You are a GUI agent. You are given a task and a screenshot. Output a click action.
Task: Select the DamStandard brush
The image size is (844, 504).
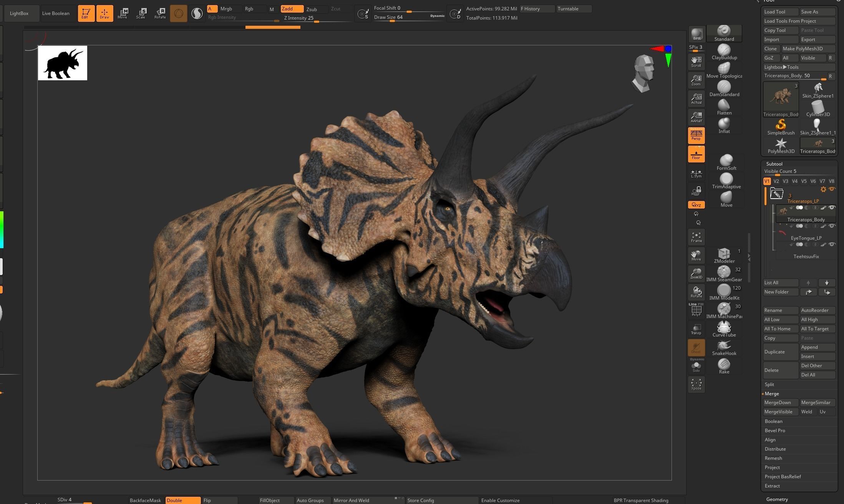(724, 89)
